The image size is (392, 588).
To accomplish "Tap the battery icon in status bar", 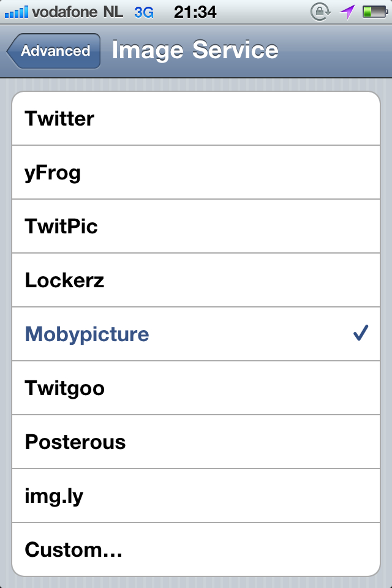I will click(373, 12).
